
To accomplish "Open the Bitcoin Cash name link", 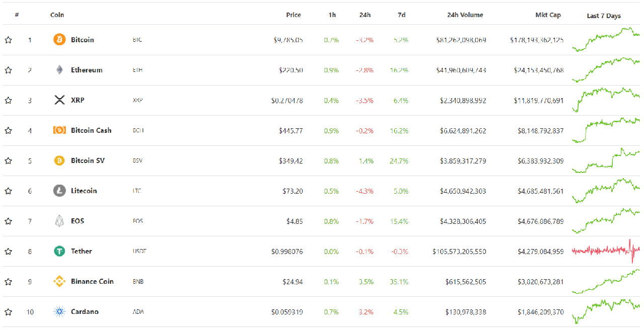I will pyautogui.click(x=91, y=130).
